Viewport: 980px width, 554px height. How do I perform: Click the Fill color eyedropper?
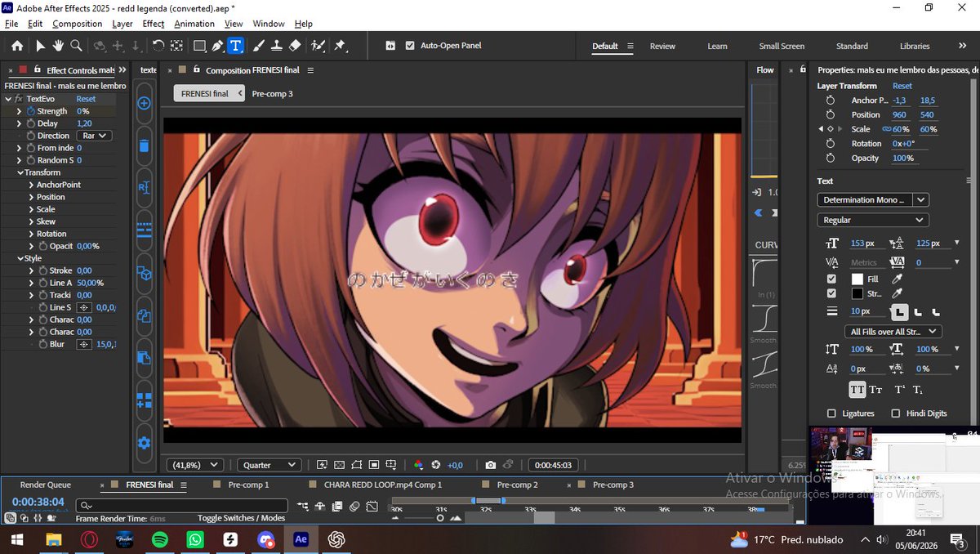tap(898, 279)
